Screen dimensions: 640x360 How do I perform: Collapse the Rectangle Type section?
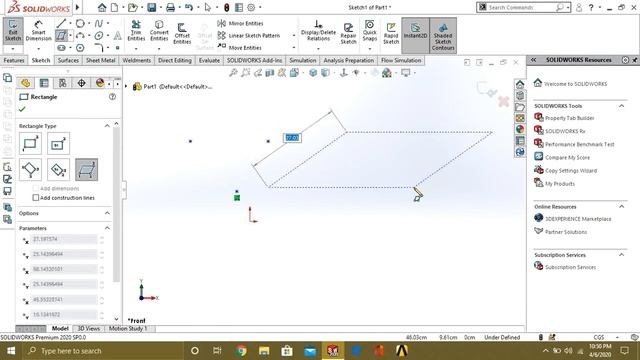[x=107, y=126]
